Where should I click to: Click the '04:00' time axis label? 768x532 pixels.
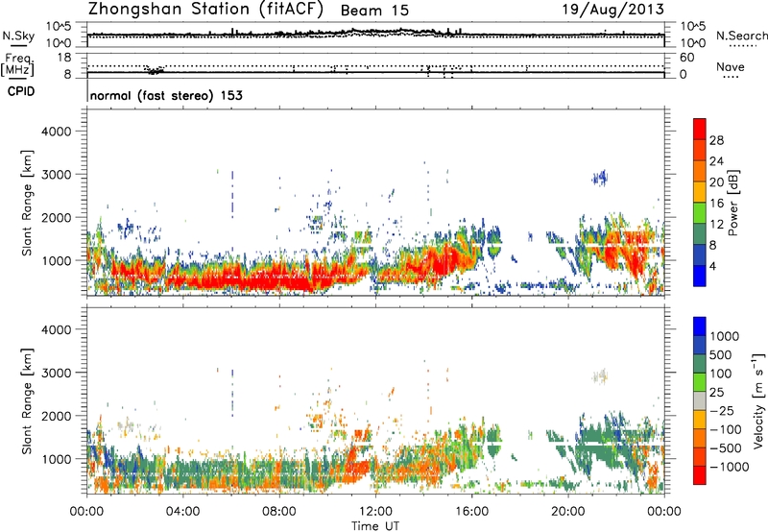(182, 512)
